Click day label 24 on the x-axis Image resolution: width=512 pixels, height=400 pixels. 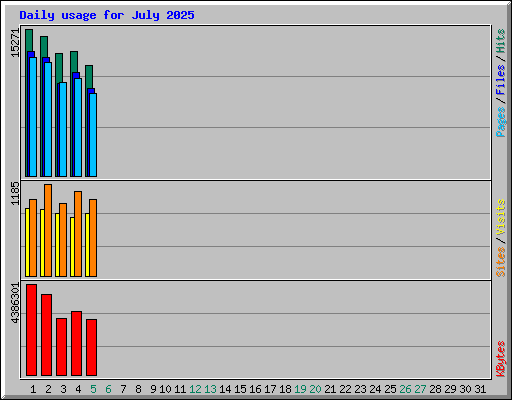(x=375, y=389)
